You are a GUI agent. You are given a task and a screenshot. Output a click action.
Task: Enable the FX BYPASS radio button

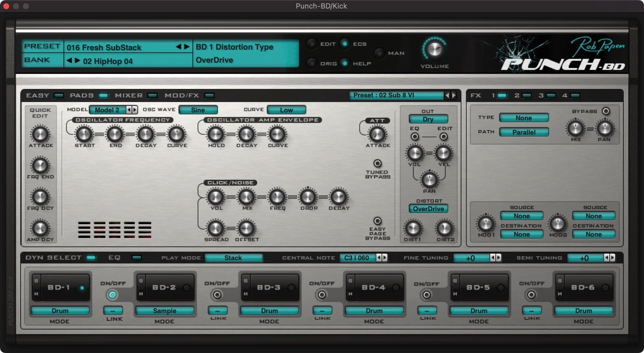[606, 111]
